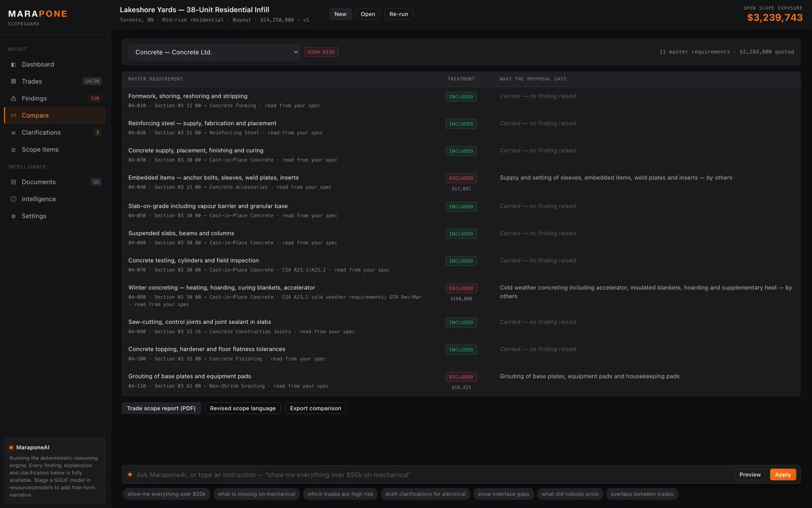Image resolution: width=812 pixels, height=508 pixels.
Task: Click the Clarifications envelope icon
Action: (14, 133)
